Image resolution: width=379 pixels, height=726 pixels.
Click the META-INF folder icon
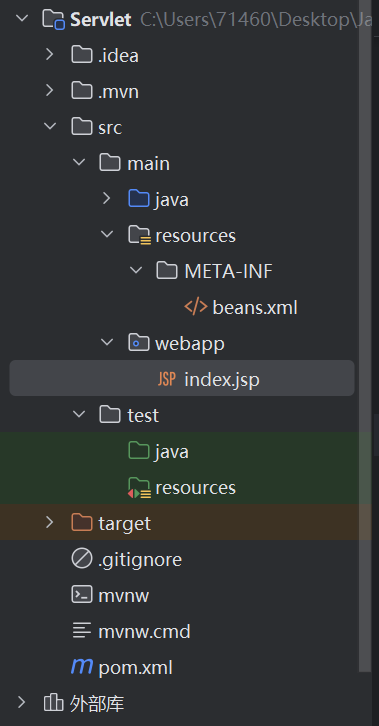pos(167,270)
